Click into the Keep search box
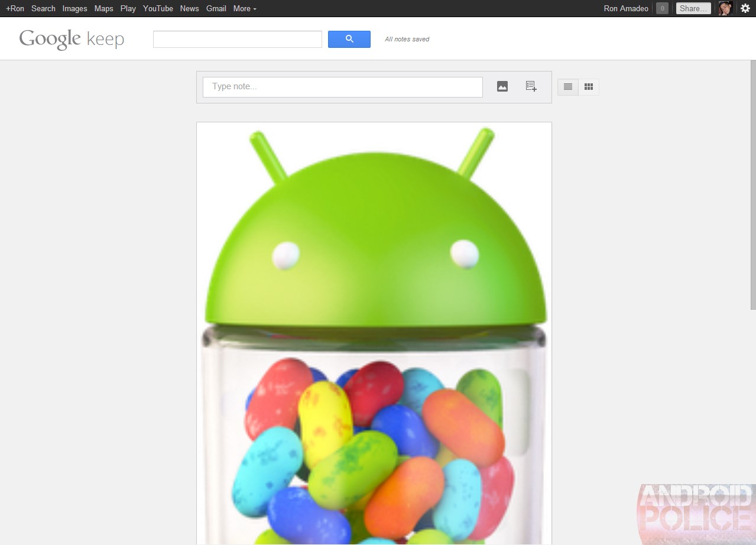Image resolution: width=756 pixels, height=545 pixels. click(x=237, y=39)
